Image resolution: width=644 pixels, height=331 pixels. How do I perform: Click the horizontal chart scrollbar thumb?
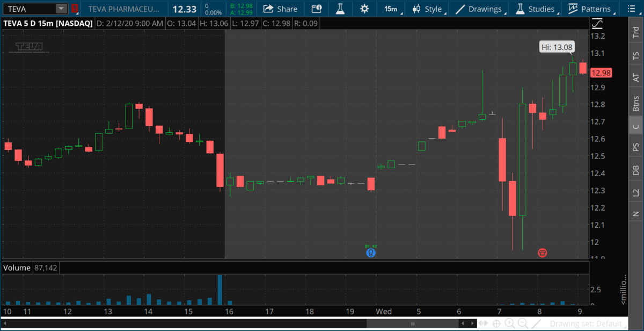click(x=413, y=324)
